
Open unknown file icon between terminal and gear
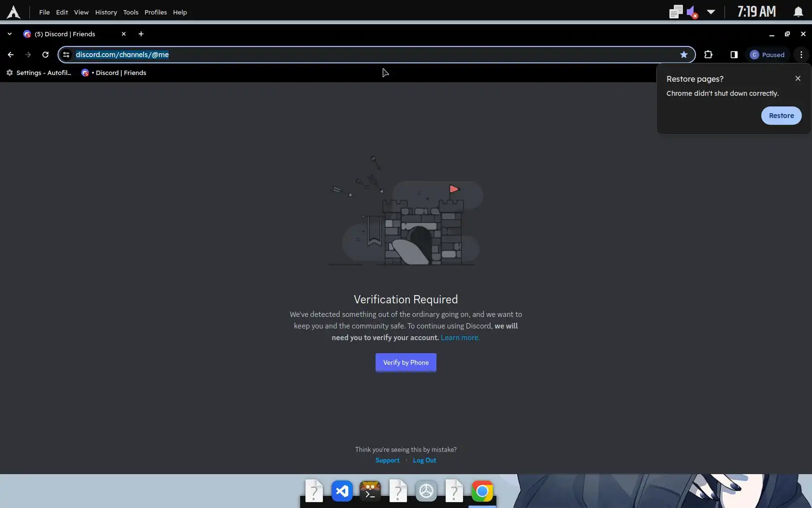pyautogui.click(x=398, y=491)
